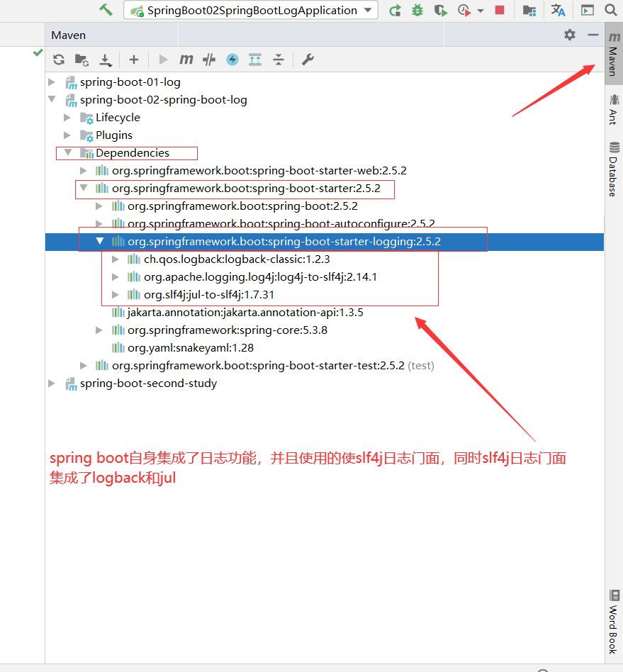Click the green Debug bug icon
The width and height of the screenshot is (623, 672).
pyautogui.click(x=417, y=11)
